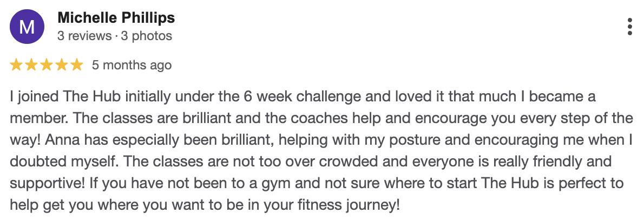Click the third rating star

click(x=47, y=66)
